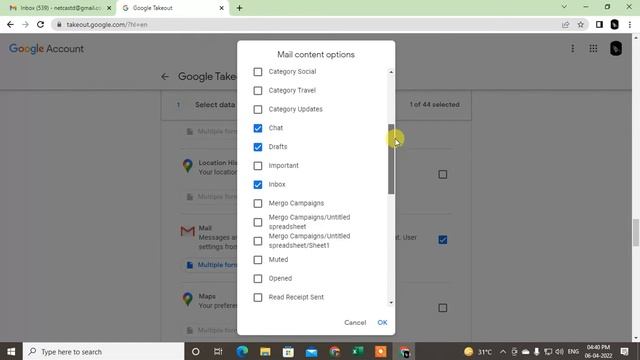Image resolution: width=640 pixels, height=360 pixels.
Task: Open the notification center
Action: click(624, 351)
